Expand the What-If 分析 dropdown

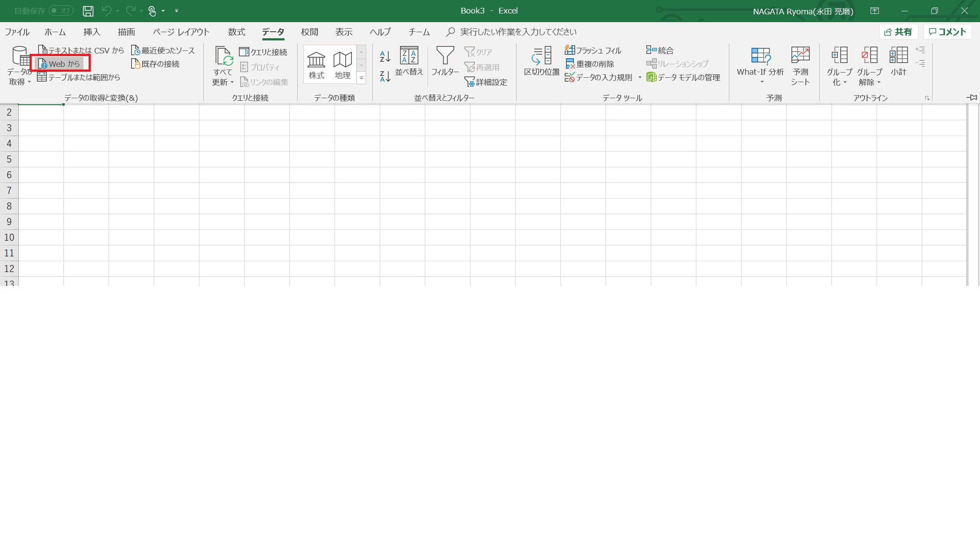tap(761, 82)
